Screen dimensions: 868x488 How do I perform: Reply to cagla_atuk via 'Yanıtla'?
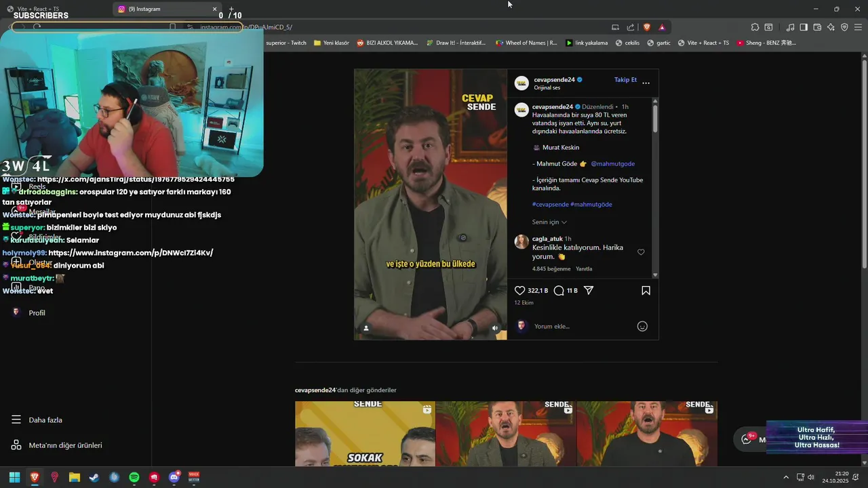584,269
